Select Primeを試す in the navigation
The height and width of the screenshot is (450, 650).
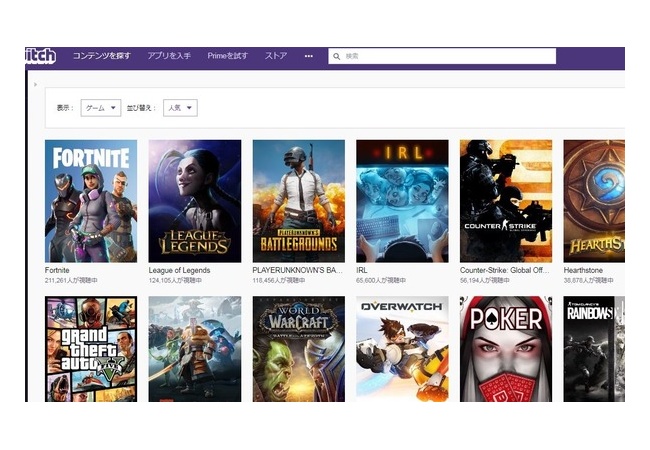[228, 56]
